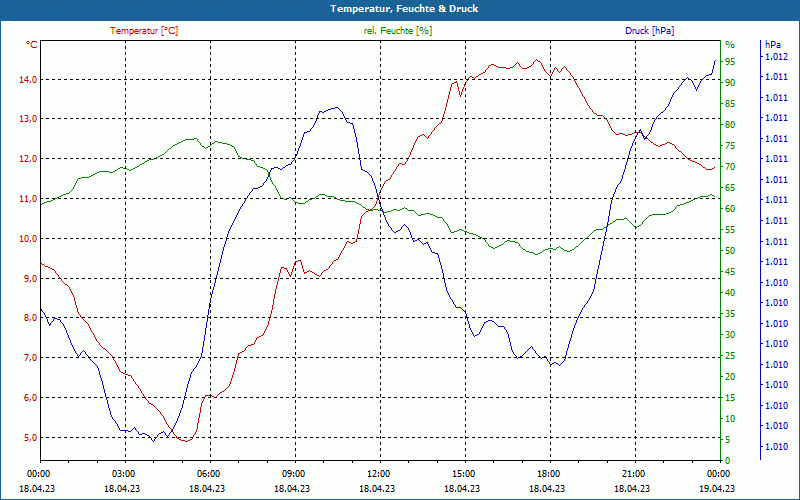Select the red Temperatur [°C] legend label
800x500 pixels.
(144, 31)
